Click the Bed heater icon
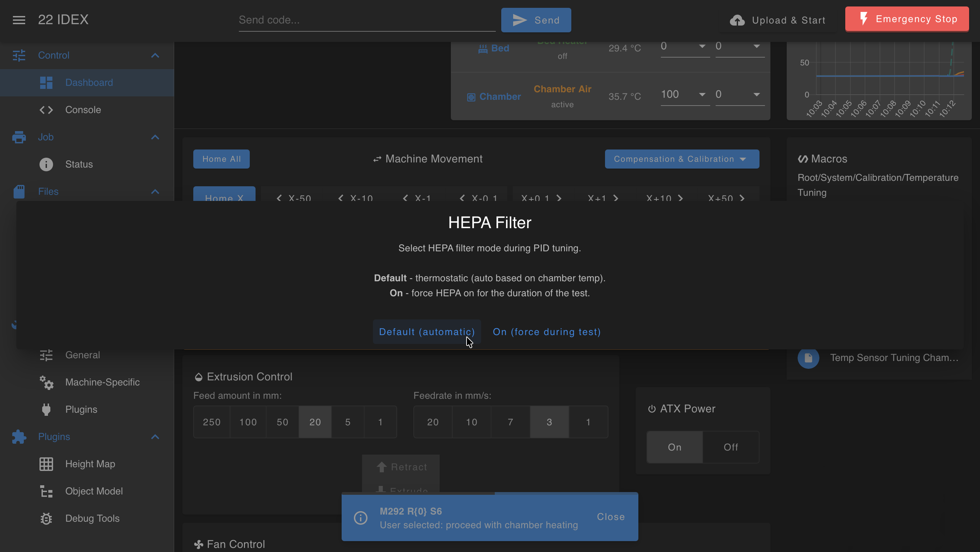This screenshot has width=980, height=552. pos(483,49)
